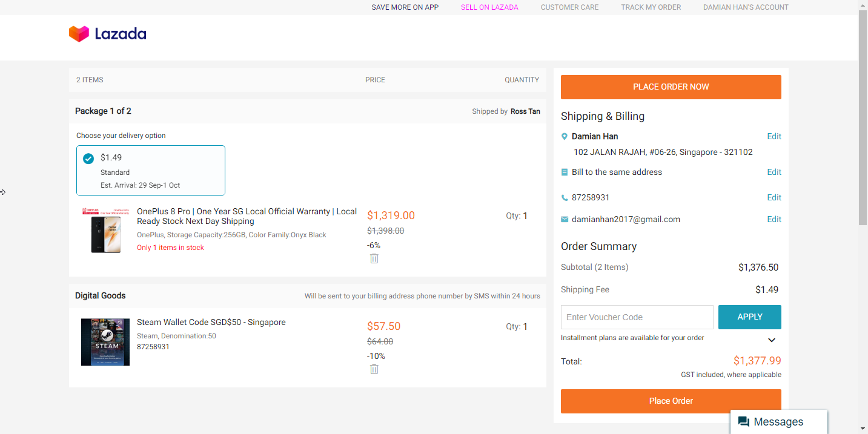Open Save More On App menu

pos(405,7)
